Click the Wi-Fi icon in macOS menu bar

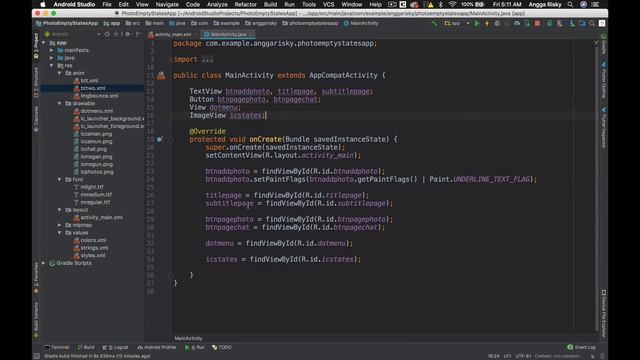coord(452,4)
